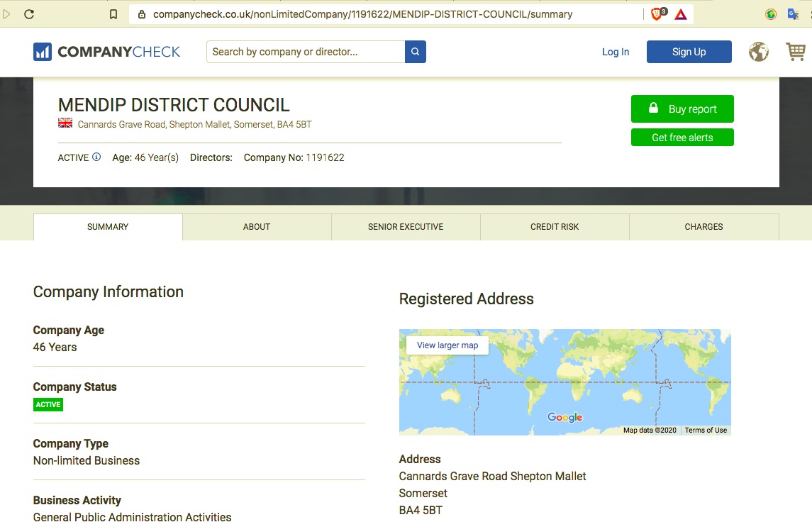Screen dimensions: 812x522
Task: Click the Company Check logo
Action: pyautogui.click(x=106, y=52)
